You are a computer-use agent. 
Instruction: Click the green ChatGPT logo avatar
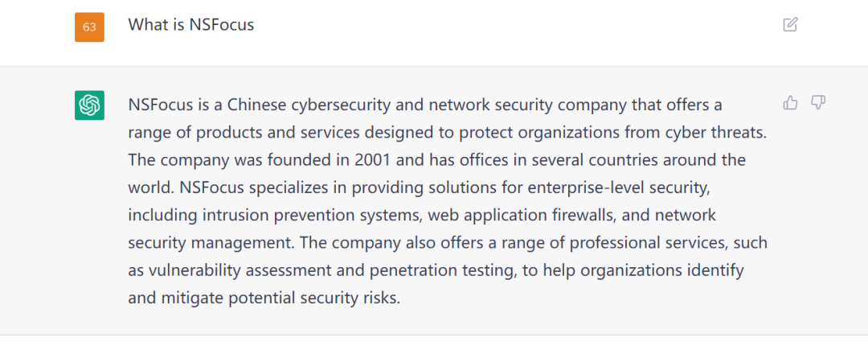[89, 105]
